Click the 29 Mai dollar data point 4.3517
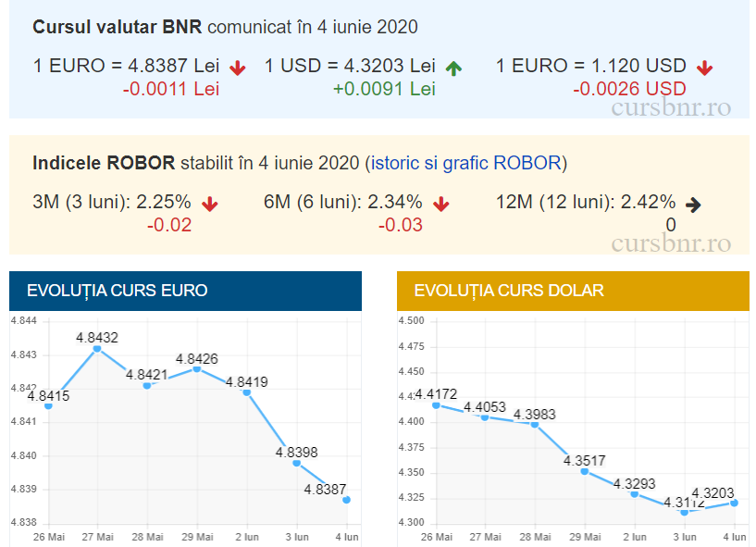756x547 pixels. click(x=585, y=471)
